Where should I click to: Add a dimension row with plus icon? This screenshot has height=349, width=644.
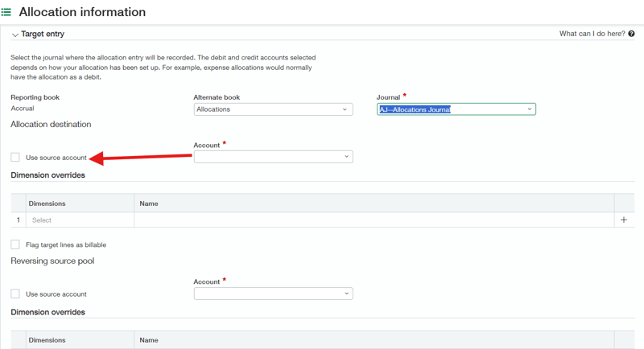tap(624, 220)
